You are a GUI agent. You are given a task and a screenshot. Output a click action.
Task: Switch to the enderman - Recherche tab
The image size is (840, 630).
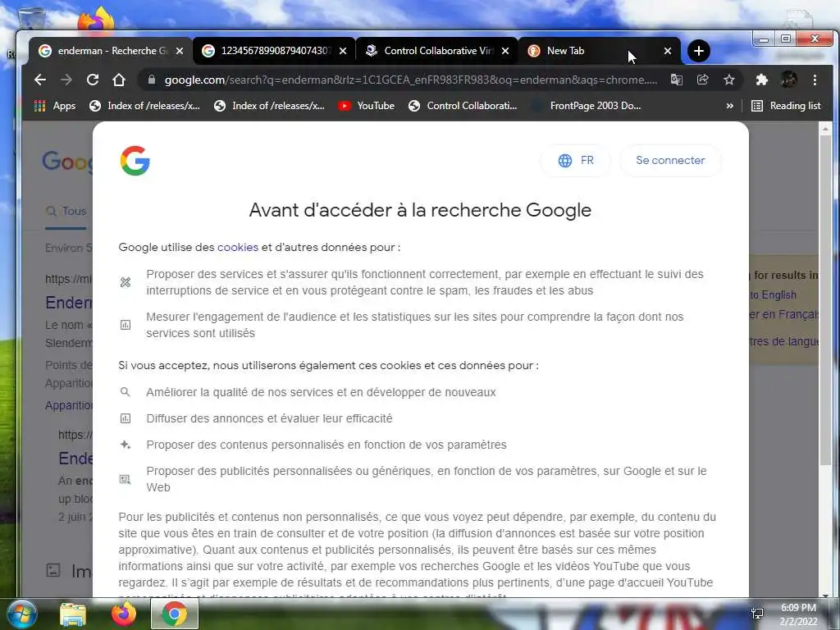(110, 51)
